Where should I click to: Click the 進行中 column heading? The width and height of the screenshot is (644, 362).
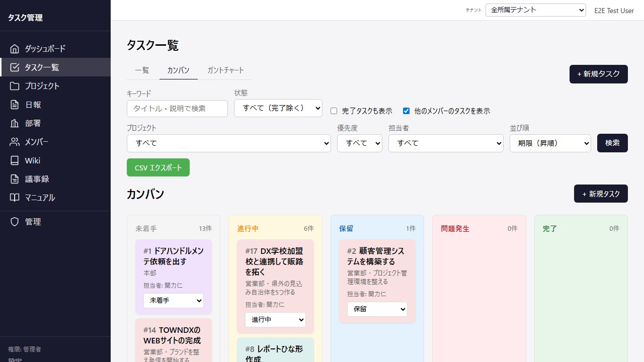pos(248,229)
